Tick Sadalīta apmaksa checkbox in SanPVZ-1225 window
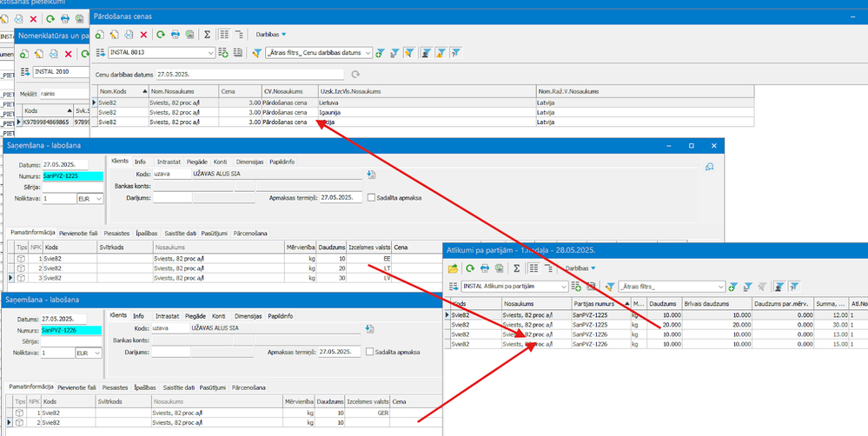Image resolution: width=868 pixels, height=436 pixels. click(371, 197)
